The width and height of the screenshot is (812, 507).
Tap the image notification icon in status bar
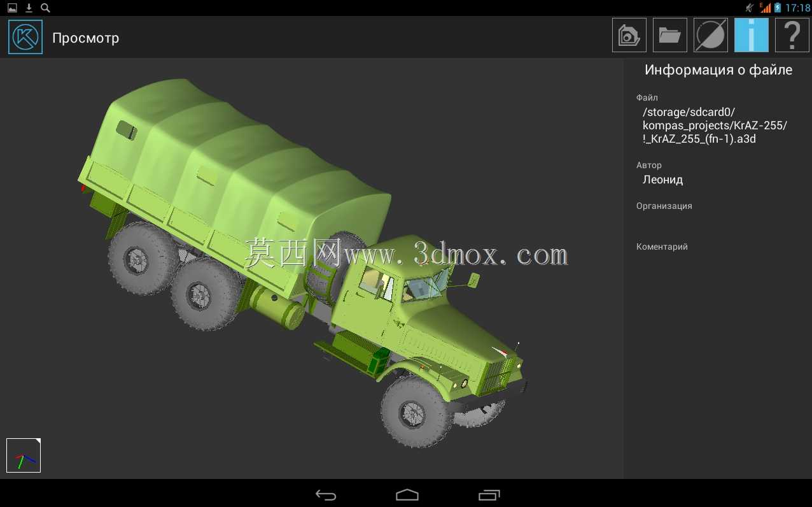[12, 8]
